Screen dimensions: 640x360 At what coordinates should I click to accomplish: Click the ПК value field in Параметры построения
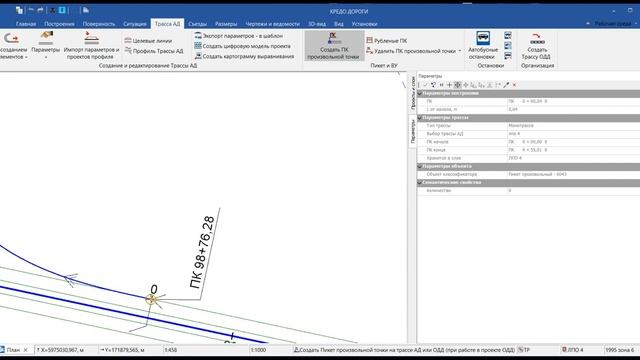tap(573, 101)
